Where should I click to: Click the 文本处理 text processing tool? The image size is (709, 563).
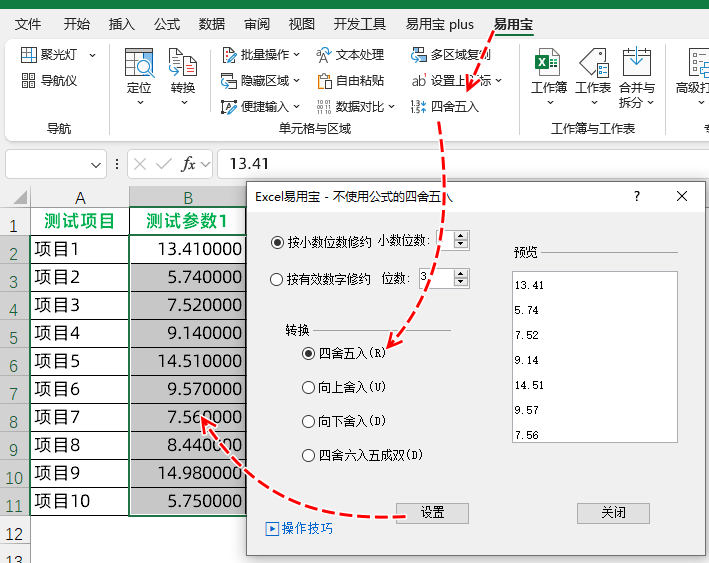tap(350, 55)
